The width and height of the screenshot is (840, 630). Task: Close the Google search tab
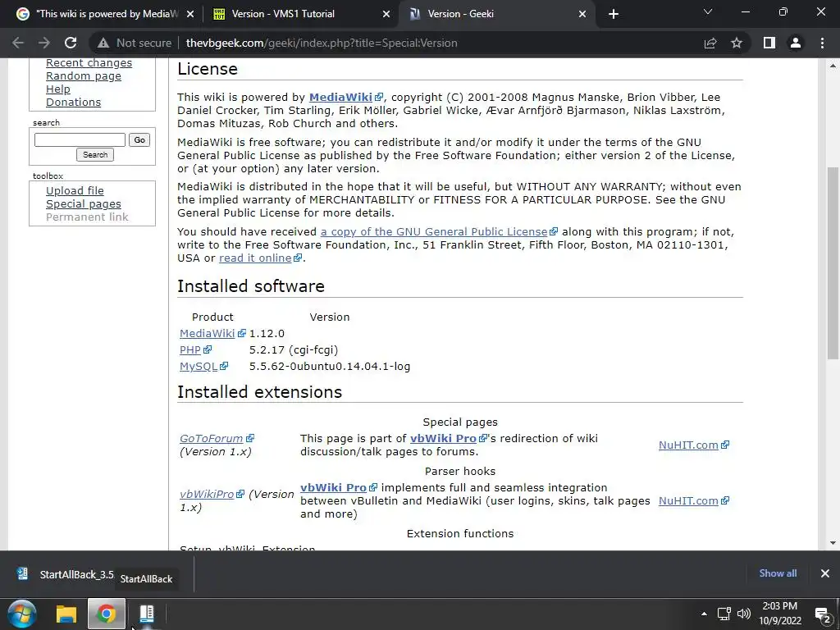[190, 14]
